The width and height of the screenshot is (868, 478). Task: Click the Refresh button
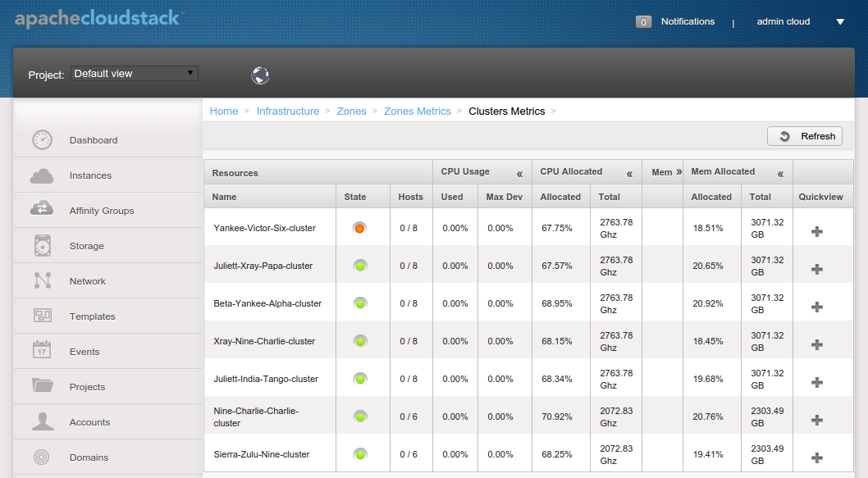[x=805, y=136]
